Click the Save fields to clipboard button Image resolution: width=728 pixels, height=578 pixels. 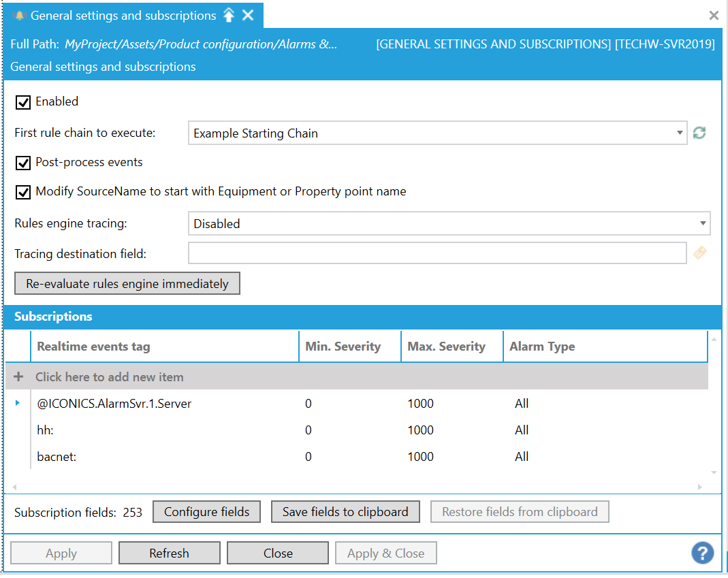(345, 512)
